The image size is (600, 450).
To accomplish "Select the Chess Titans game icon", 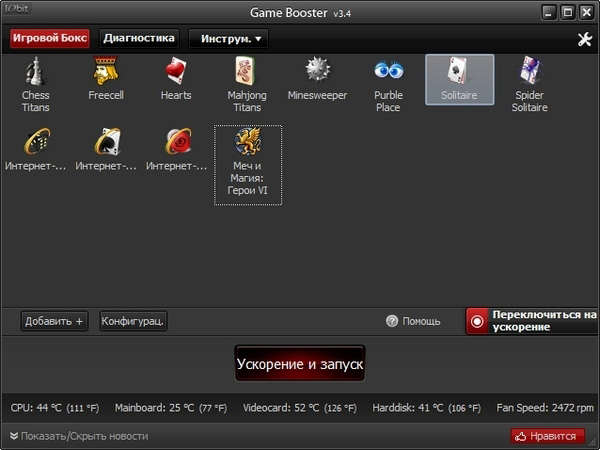I will click(x=35, y=71).
